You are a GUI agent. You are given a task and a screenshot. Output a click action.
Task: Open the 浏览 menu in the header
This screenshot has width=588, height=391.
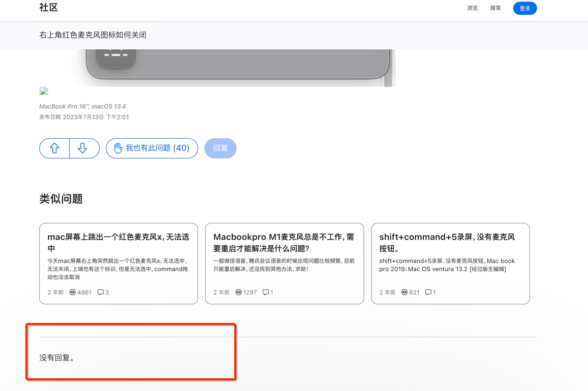(x=472, y=8)
